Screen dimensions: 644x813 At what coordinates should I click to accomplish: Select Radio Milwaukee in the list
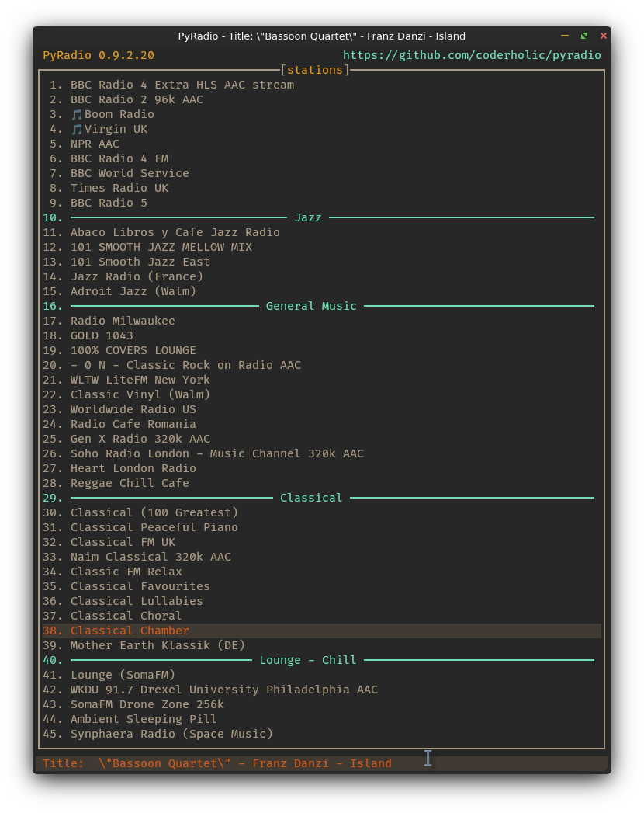point(123,321)
